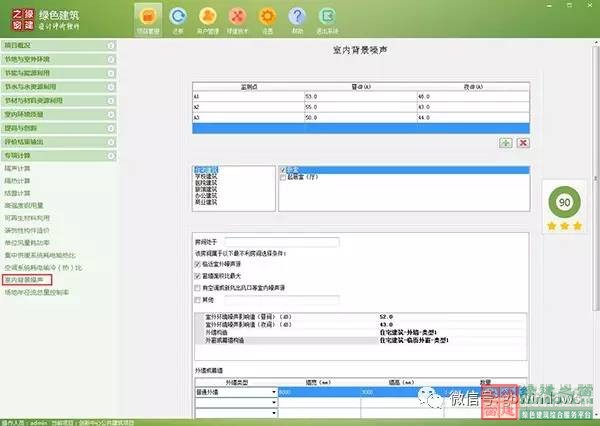
Task: Delete row with red X icon
Action: coord(523,144)
